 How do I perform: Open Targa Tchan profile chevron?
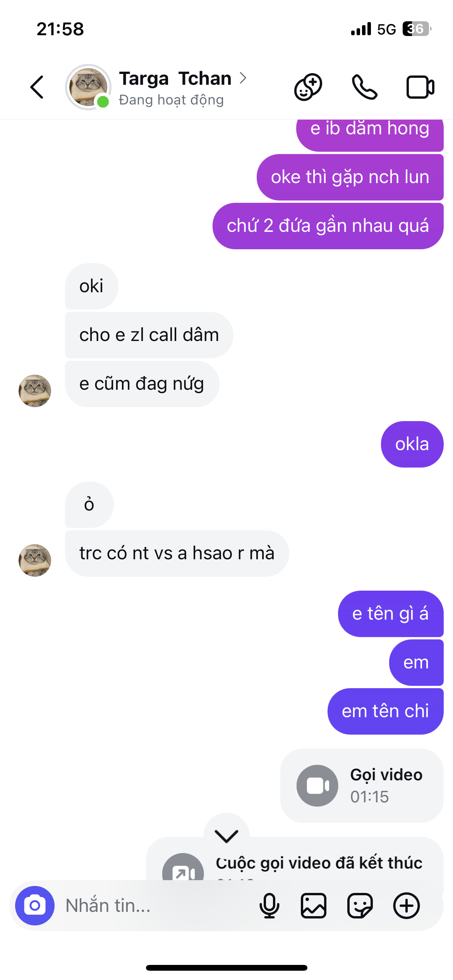(x=243, y=78)
